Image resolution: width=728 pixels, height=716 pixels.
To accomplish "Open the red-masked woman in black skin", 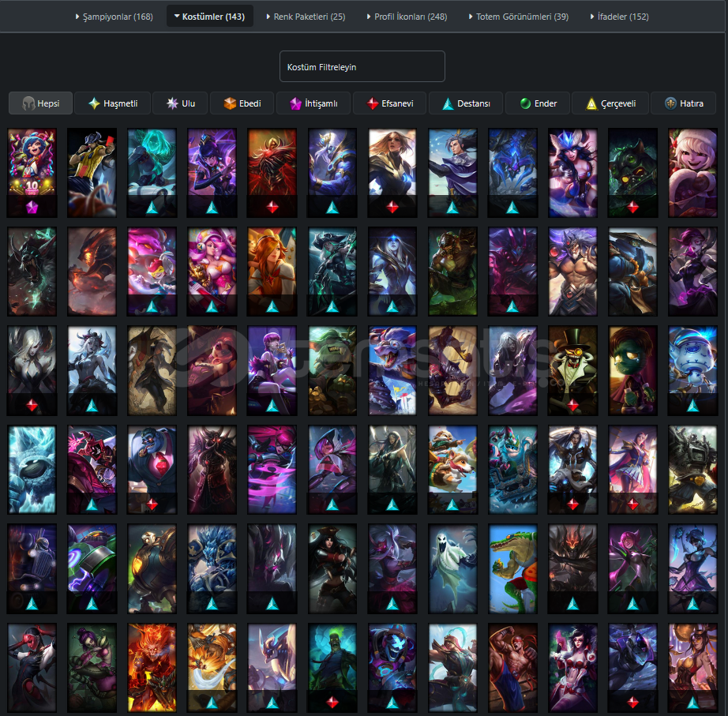I will (32, 668).
